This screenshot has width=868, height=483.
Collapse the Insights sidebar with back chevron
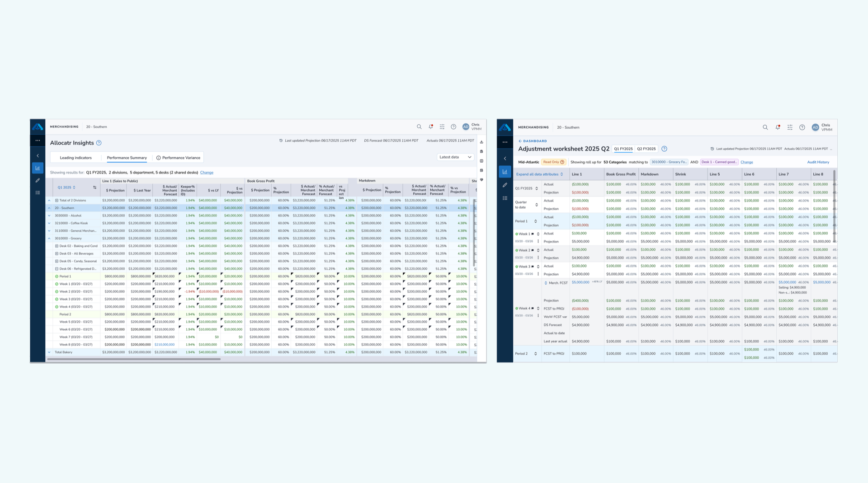coord(38,156)
